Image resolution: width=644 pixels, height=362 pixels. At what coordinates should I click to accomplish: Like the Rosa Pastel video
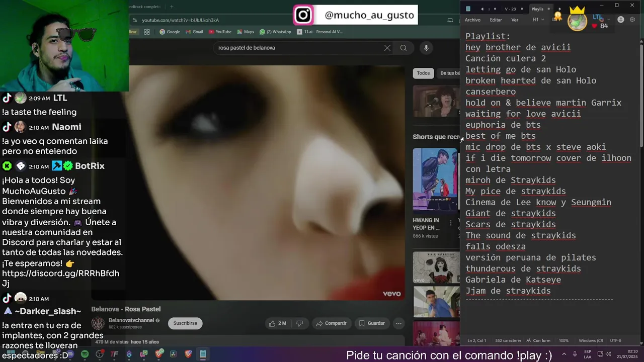[278, 323]
